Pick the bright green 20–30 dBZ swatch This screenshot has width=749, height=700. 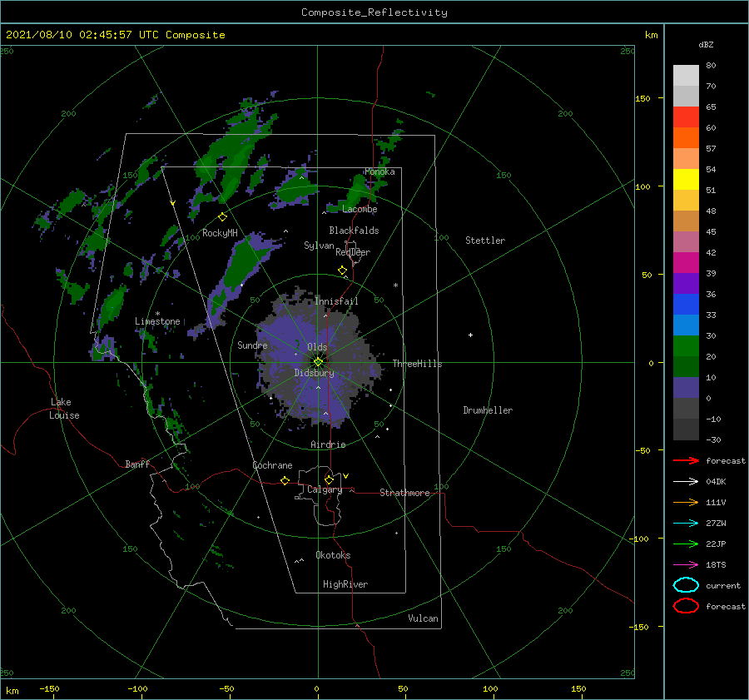(x=686, y=346)
